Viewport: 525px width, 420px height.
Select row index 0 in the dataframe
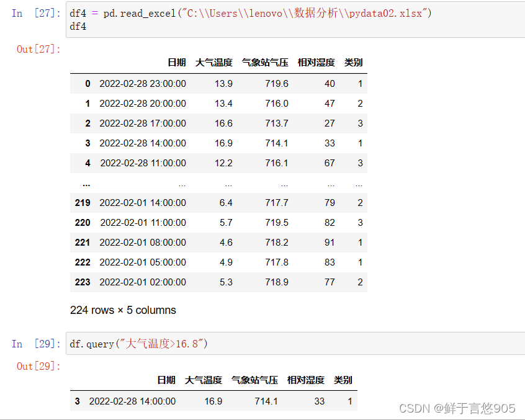point(86,84)
